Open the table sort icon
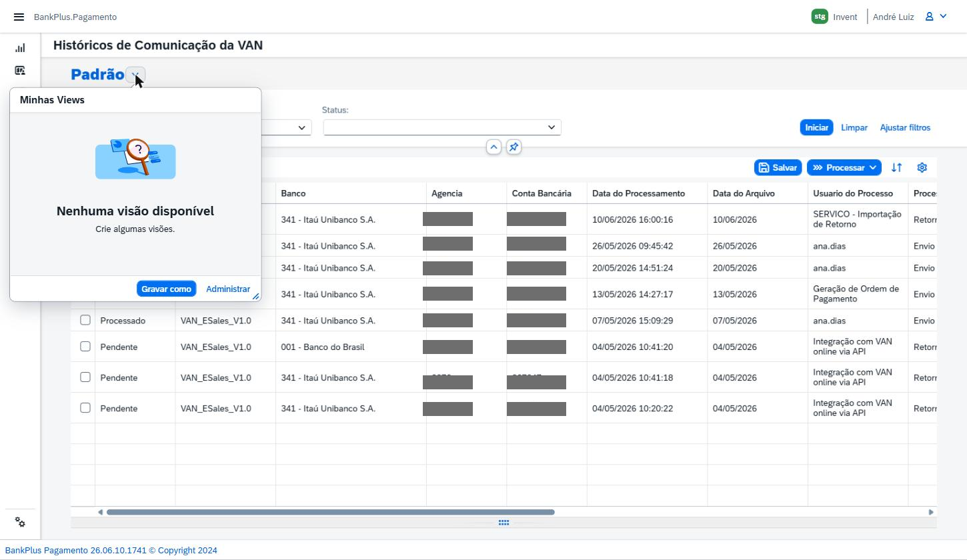The height and width of the screenshot is (560, 967). 896,167
